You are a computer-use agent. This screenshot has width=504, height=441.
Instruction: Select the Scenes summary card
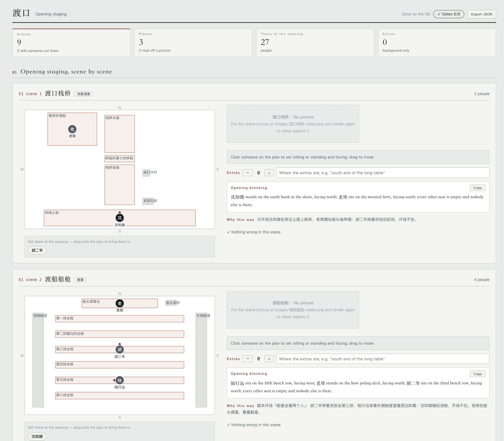click(71, 43)
